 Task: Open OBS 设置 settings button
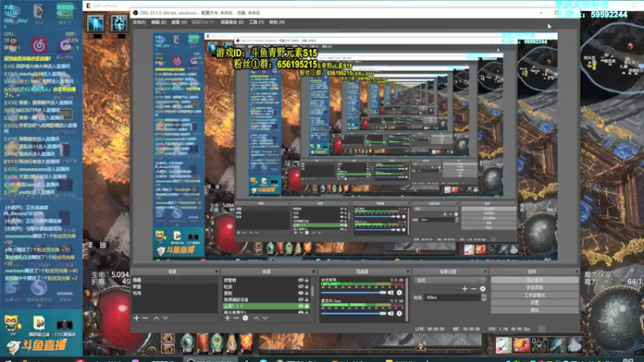pyautogui.click(x=535, y=302)
